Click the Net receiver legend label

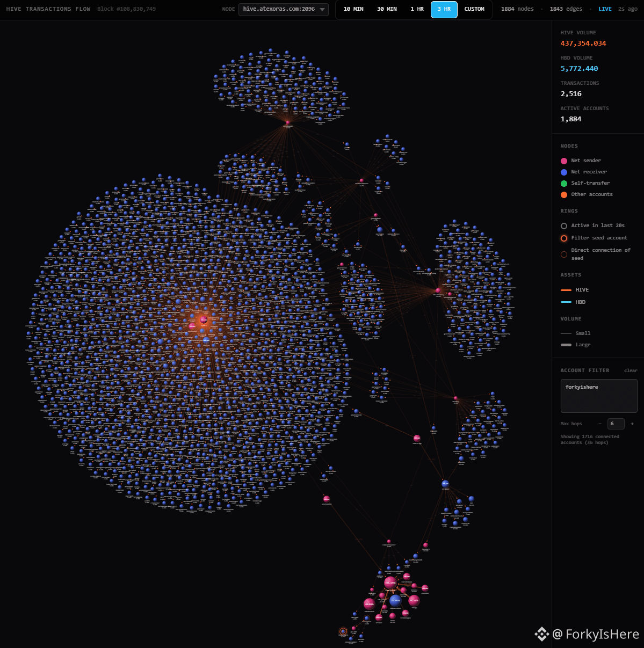pyautogui.click(x=589, y=172)
